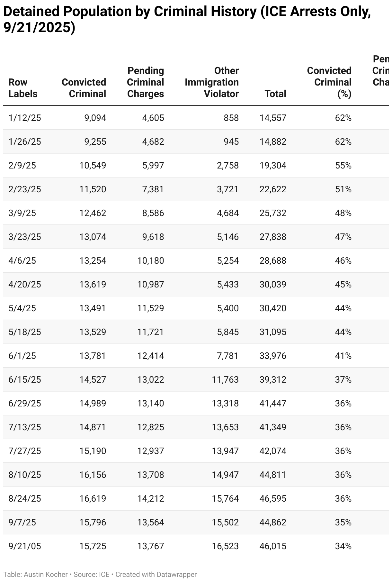Click the Convicted Criminal (%) header
Screen dimensions: 392x582
329,82
